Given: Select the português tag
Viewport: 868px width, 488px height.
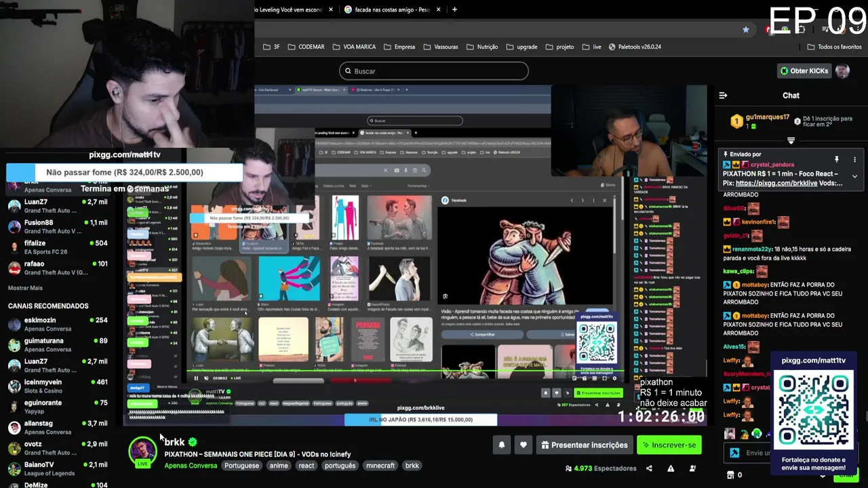Looking at the screenshot, I should 340,466.
